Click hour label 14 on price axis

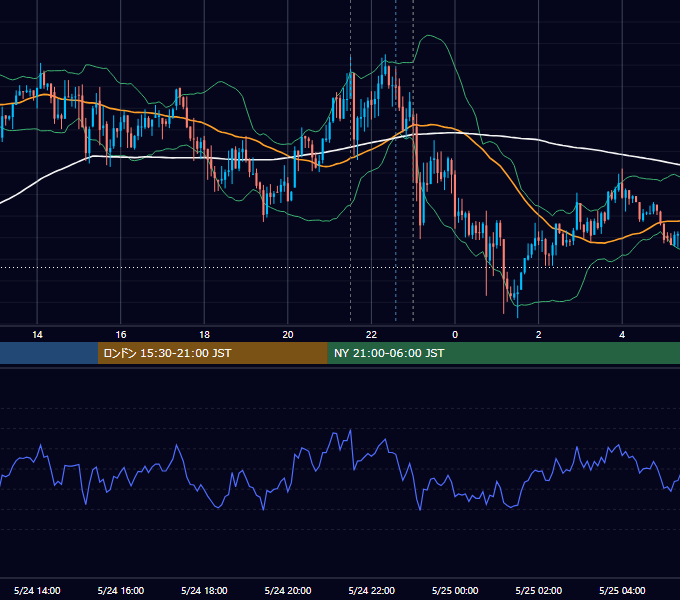[37, 335]
